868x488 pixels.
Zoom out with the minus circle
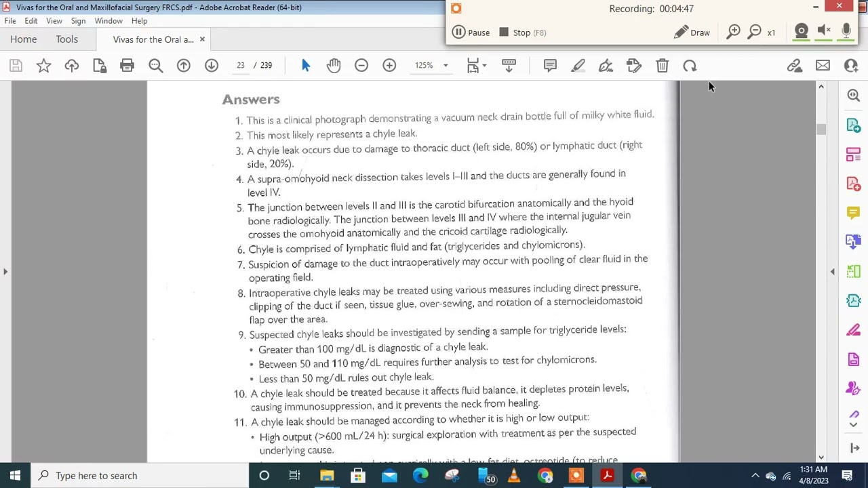point(361,66)
